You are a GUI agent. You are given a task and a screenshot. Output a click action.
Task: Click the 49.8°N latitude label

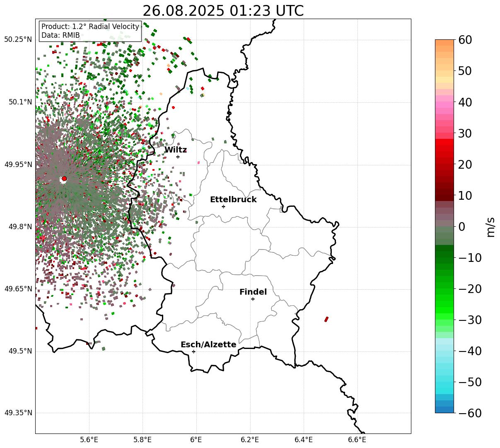tap(20, 227)
